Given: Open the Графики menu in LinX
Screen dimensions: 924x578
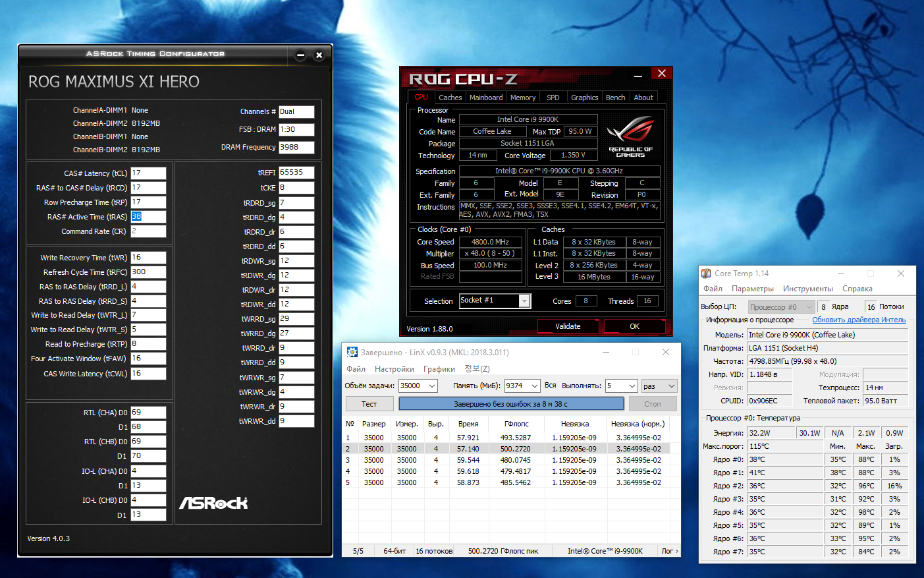Looking at the screenshot, I should coord(439,369).
